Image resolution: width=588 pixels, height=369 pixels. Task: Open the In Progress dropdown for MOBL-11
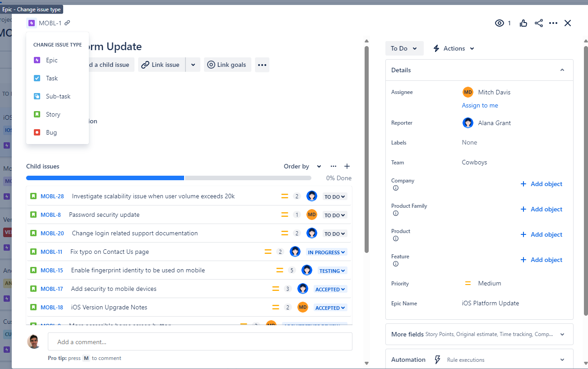click(326, 252)
